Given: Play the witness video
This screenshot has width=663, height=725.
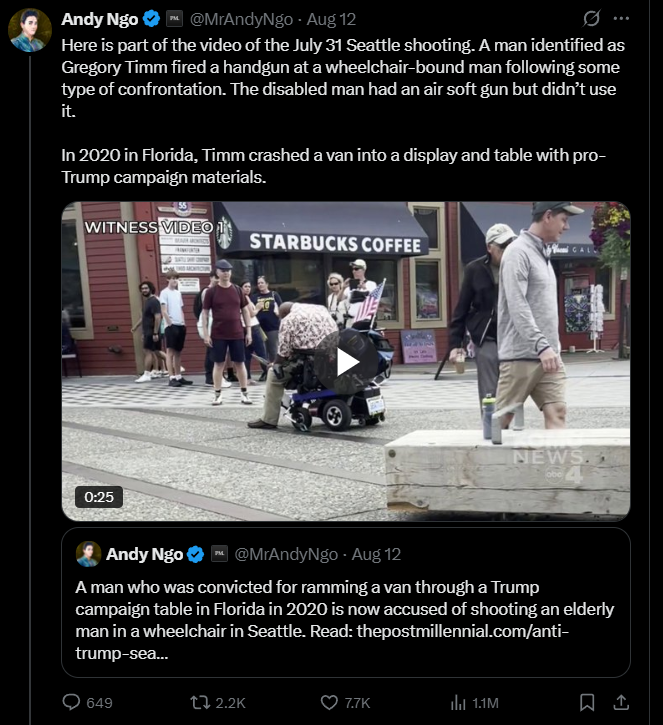Looking at the screenshot, I should [346, 362].
